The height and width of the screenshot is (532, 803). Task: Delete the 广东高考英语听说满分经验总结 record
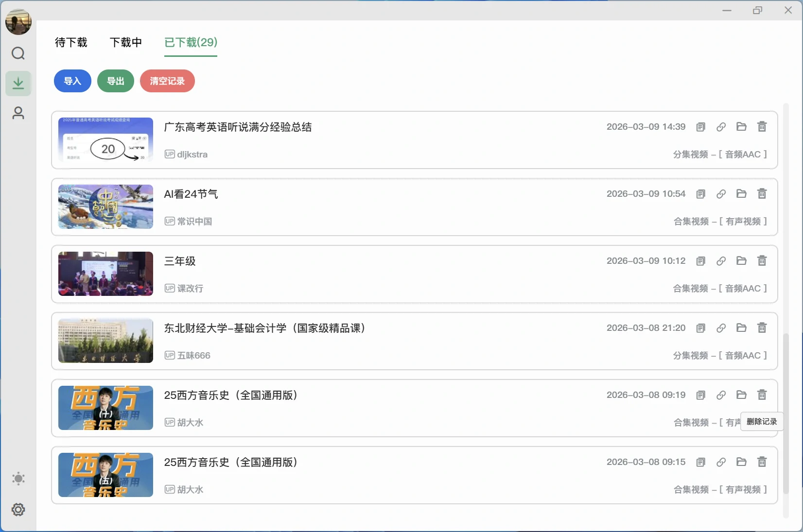762,127
